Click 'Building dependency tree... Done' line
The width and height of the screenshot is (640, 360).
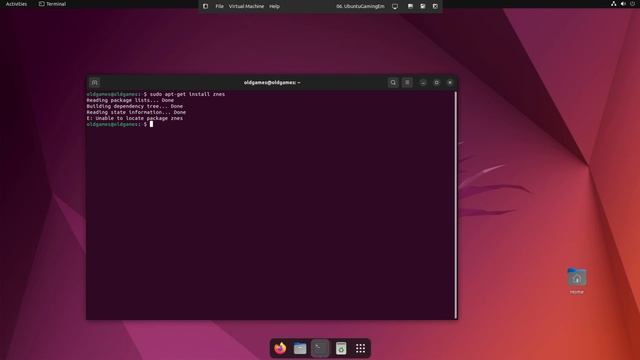click(135, 106)
